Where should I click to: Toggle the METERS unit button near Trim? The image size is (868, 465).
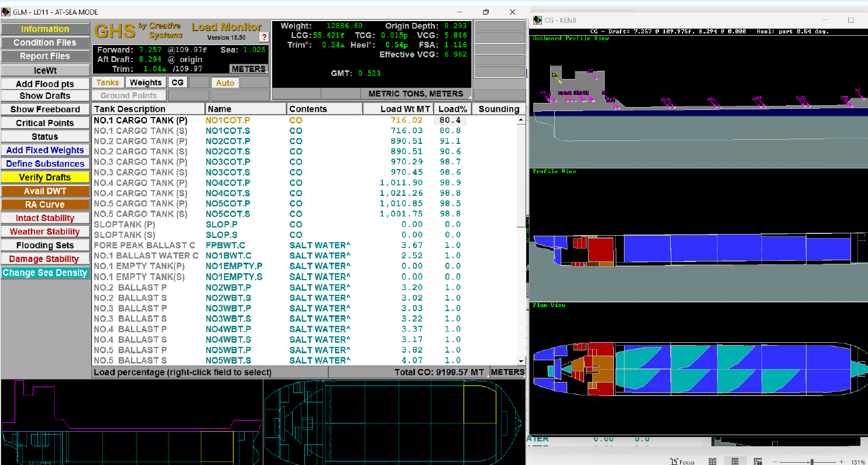(249, 68)
